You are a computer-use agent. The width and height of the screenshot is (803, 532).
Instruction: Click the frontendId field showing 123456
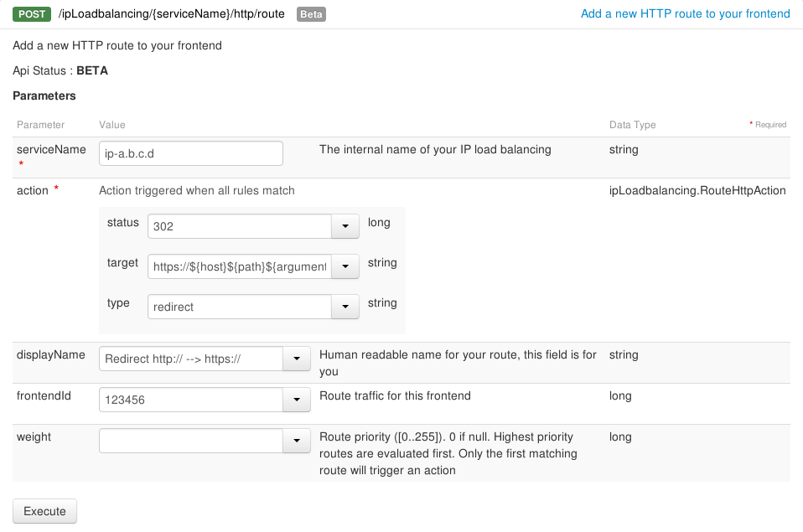tap(191, 400)
